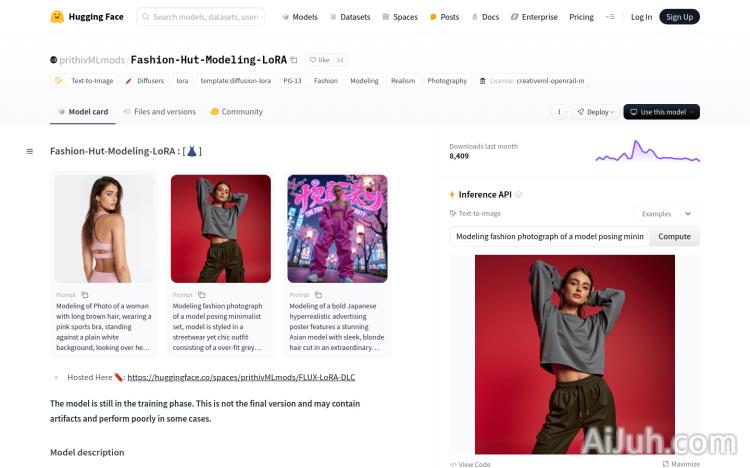Expand the Deploy dropdown

[594, 112]
